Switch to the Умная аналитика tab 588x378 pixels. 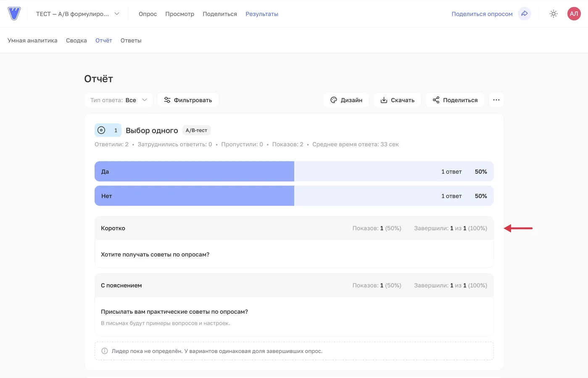(x=32, y=40)
